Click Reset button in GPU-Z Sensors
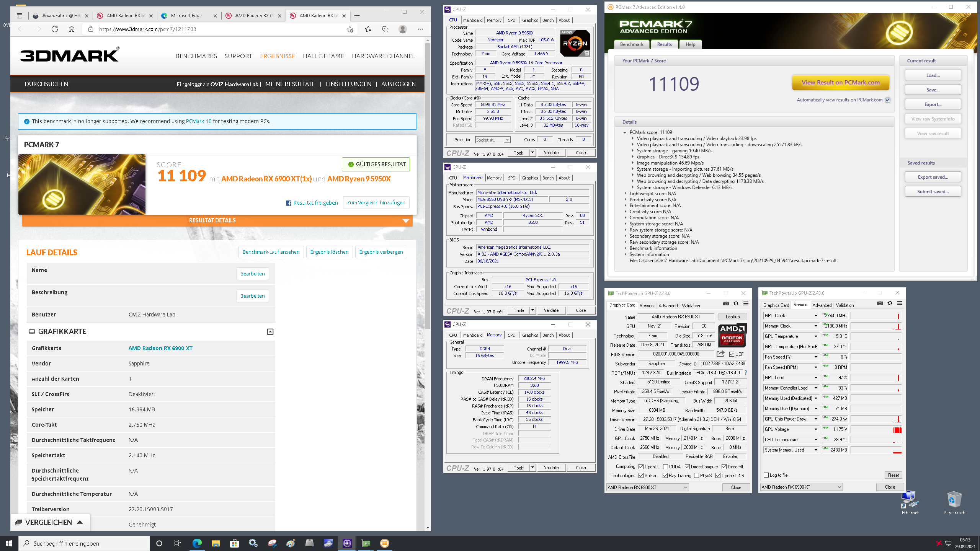 (x=893, y=475)
